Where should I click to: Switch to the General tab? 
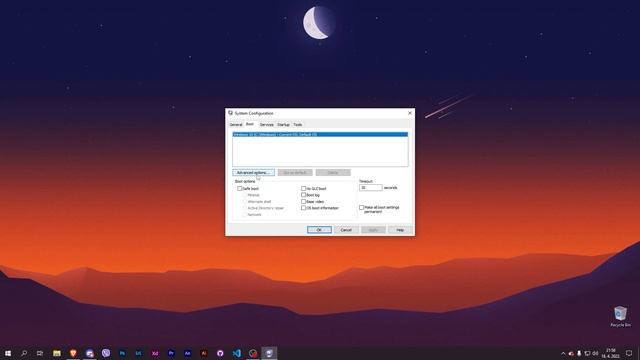click(236, 124)
